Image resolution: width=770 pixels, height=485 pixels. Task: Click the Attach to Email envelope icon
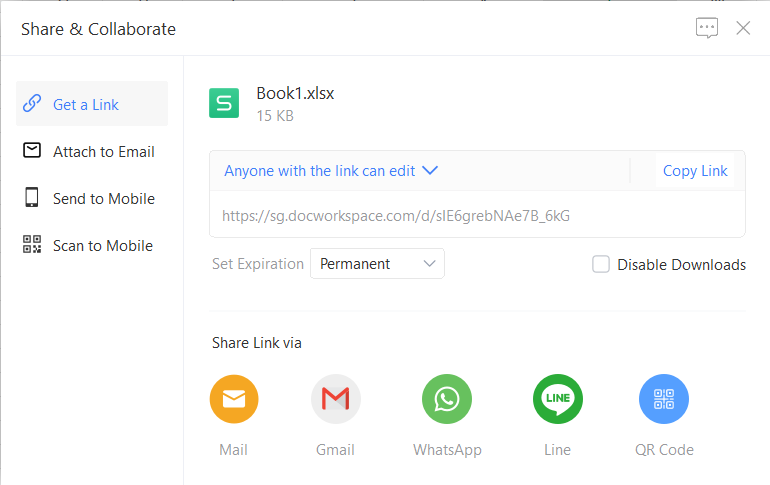pyautogui.click(x=33, y=151)
